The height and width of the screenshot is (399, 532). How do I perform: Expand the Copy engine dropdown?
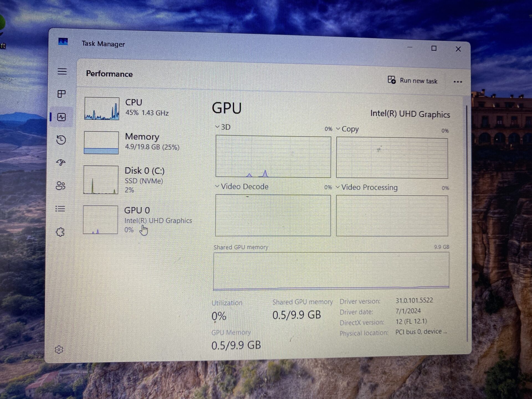(347, 129)
